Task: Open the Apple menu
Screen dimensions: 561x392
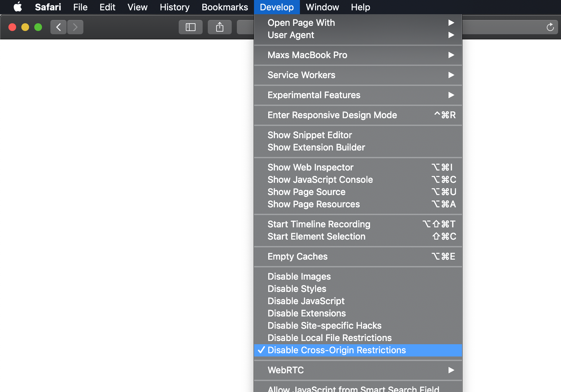Action: click(x=18, y=7)
